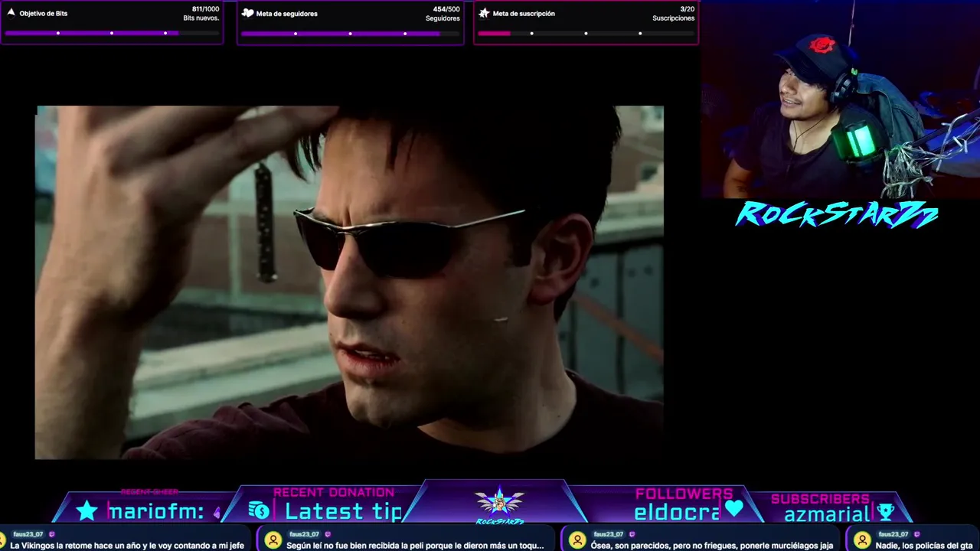This screenshot has height=551, width=980.
Task: Click the 'Latest tip' donation text
Action: (344, 512)
